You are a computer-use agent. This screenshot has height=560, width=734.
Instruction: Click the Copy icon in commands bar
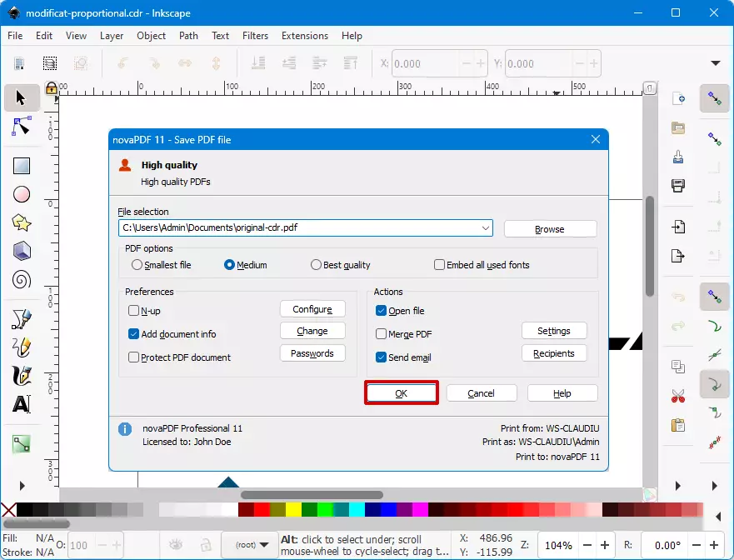678,367
